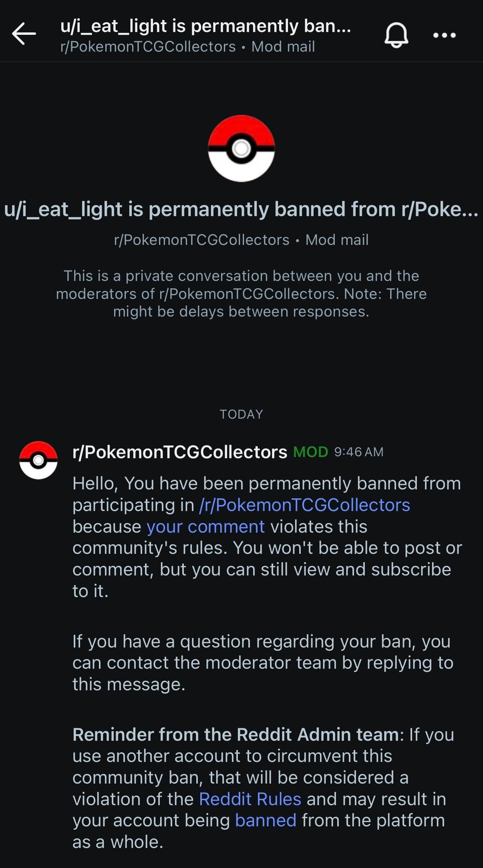Tap the "If you have a question" paragraph
The width and height of the screenshot is (483, 868).
tap(263, 663)
